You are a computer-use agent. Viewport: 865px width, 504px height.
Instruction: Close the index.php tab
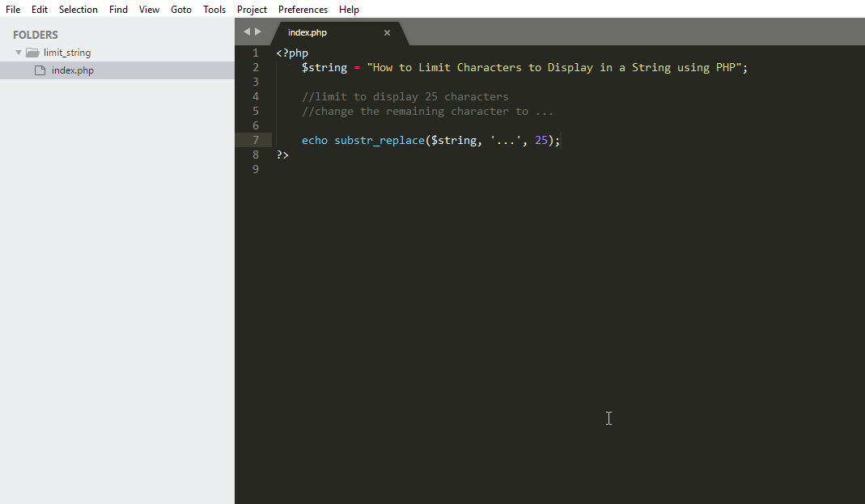[387, 33]
